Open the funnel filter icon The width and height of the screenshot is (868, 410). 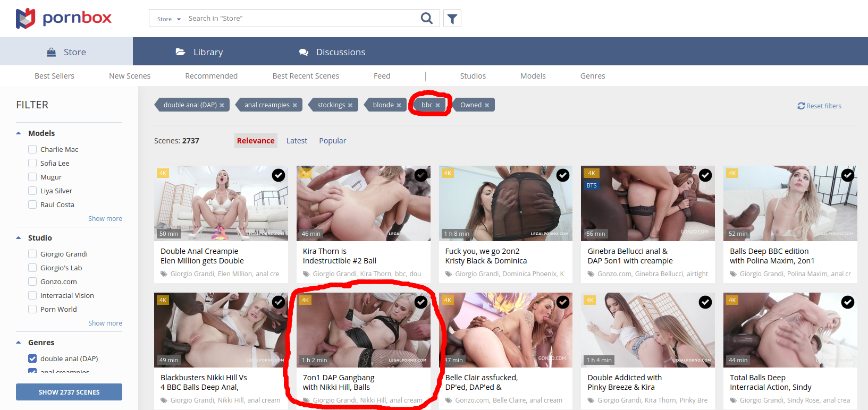click(452, 19)
